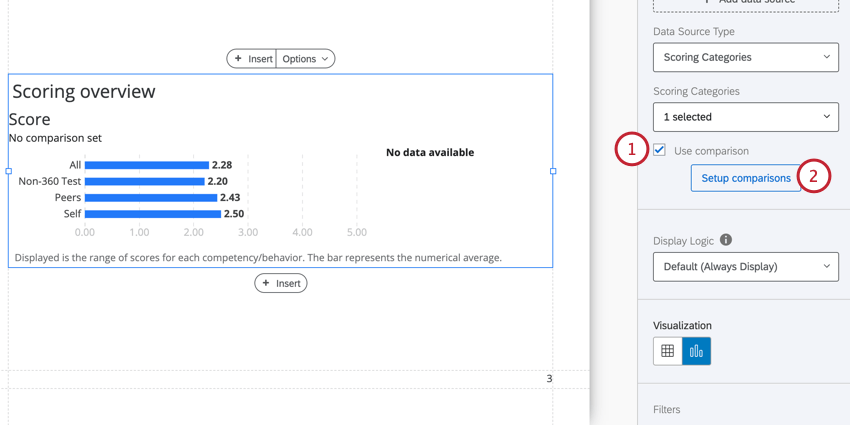Click the Scoring overview title

pos(84,91)
